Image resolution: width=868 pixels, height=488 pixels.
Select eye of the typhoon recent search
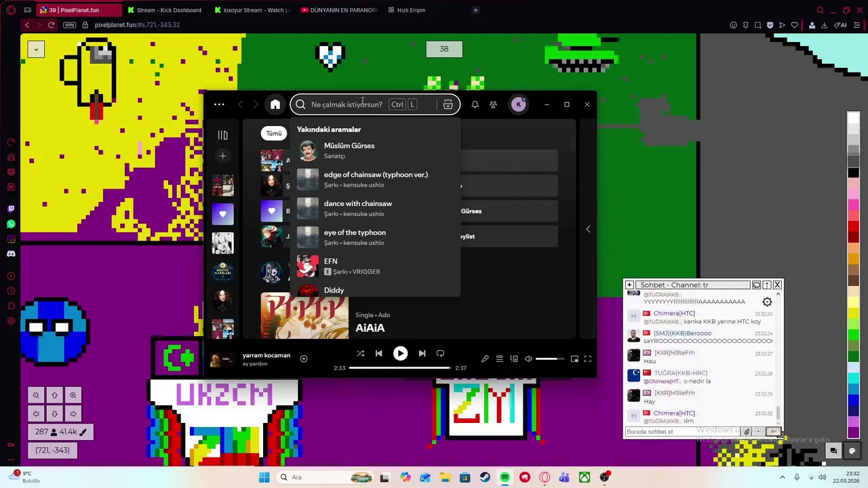pos(375,237)
